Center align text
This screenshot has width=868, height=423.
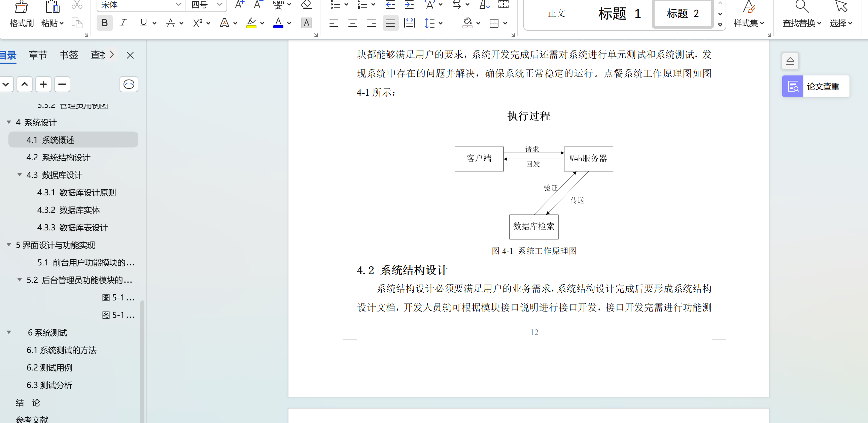(353, 23)
